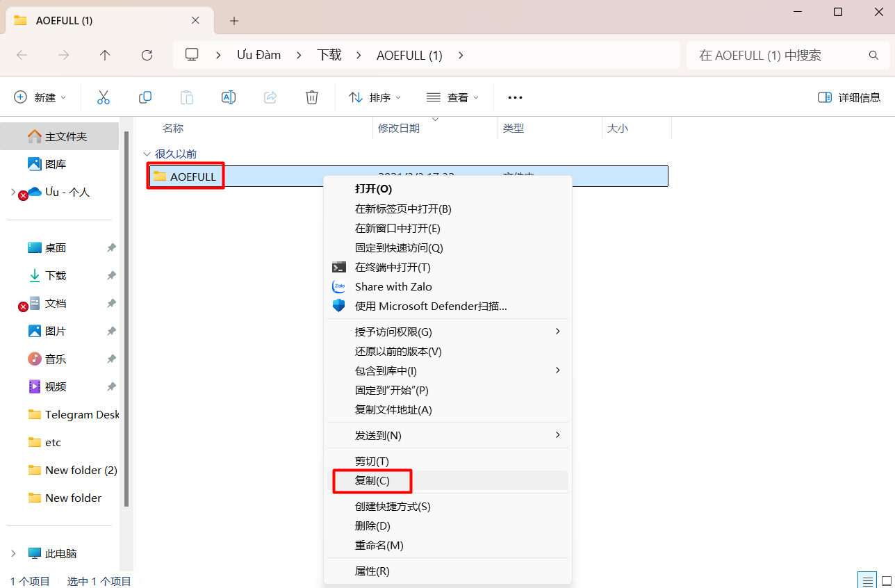The height and width of the screenshot is (588, 895).
Task: Open the 发送到(N) submenu
Action: coord(447,436)
